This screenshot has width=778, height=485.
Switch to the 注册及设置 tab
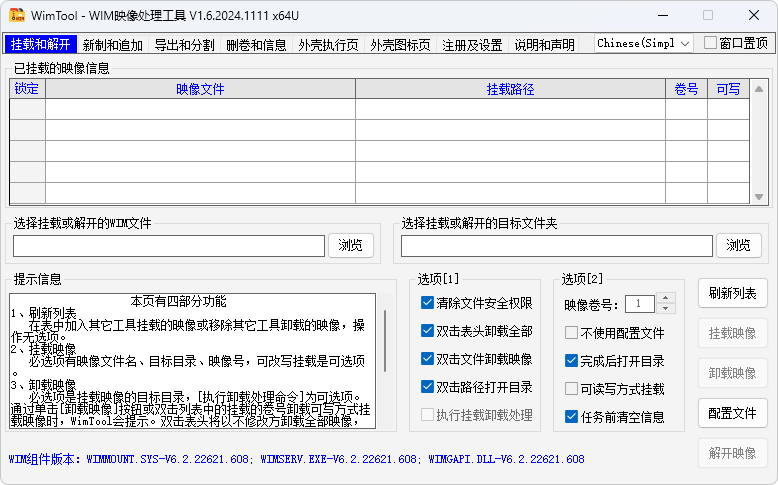[472, 45]
